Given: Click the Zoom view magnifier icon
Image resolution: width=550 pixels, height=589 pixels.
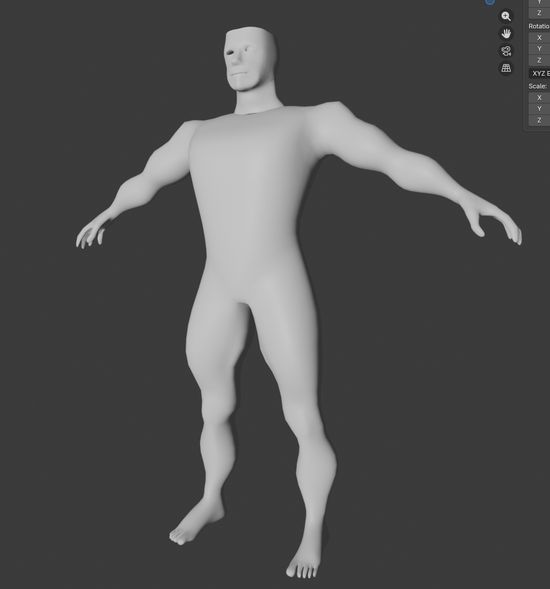Looking at the screenshot, I should pyautogui.click(x=506, y=17).
